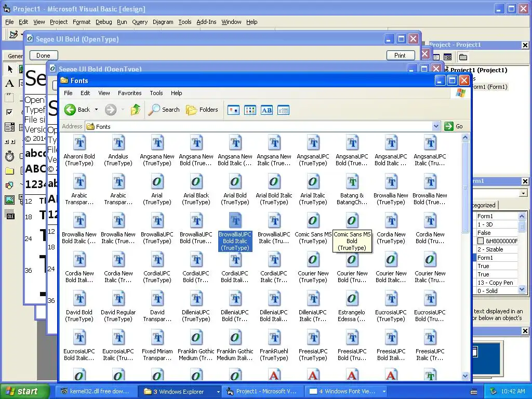Toggle the Folders pane button
The width and height of the screenshot is (532, 399).
point(202,110)
